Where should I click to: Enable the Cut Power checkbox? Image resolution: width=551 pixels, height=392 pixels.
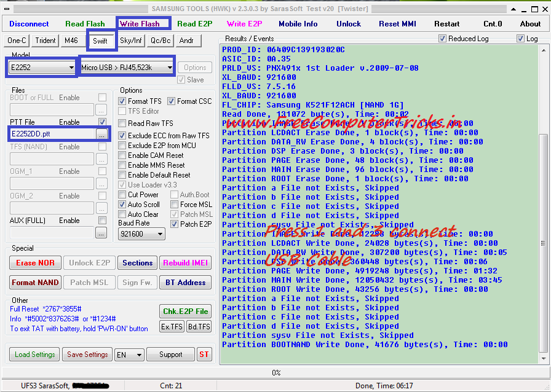click(122, 195)
